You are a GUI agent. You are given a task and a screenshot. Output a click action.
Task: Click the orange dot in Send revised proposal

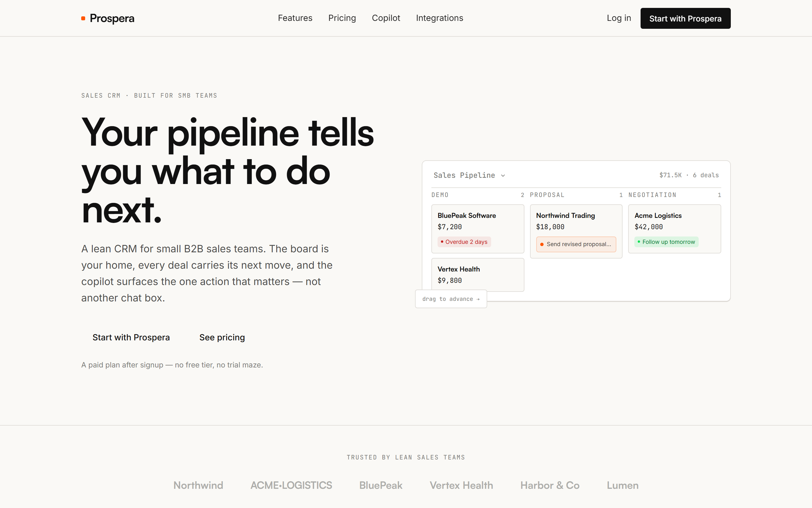[542, 244]
